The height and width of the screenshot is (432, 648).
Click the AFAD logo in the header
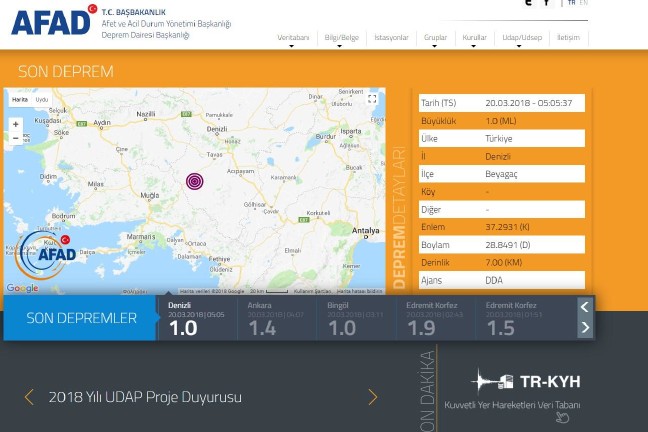[x=52, y=20]
